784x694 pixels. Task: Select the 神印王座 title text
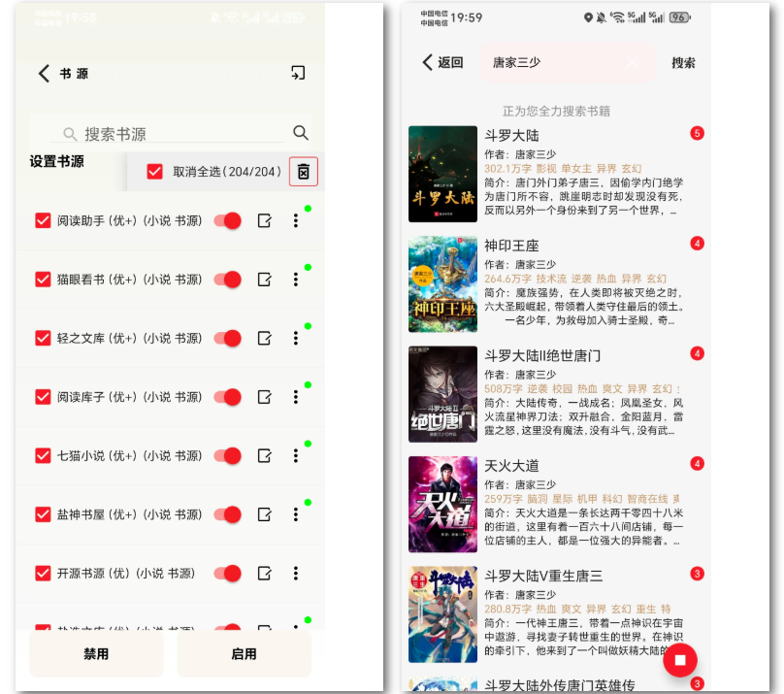click(511, 246)
